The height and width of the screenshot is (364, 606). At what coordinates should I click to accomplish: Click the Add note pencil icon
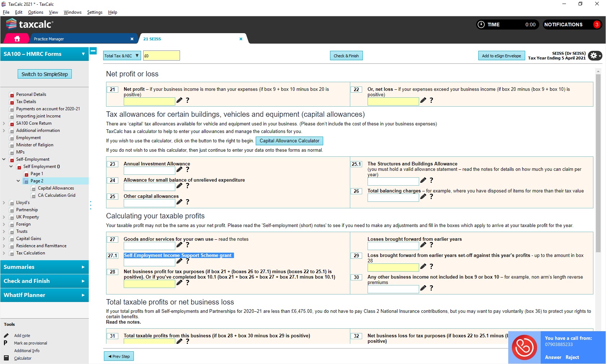6,336
